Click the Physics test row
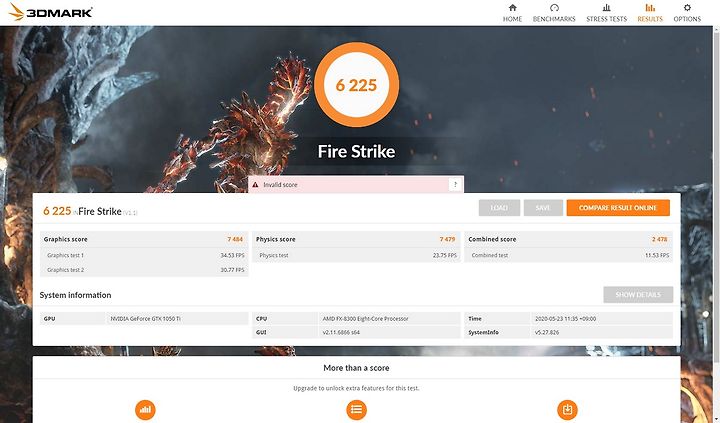The image size is (720, 423). tap(356, 255)
